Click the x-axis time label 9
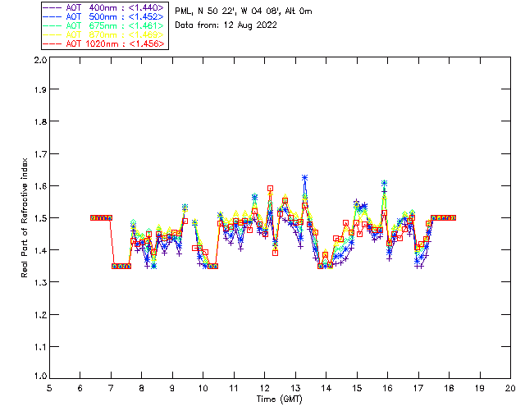 [172, 388]
